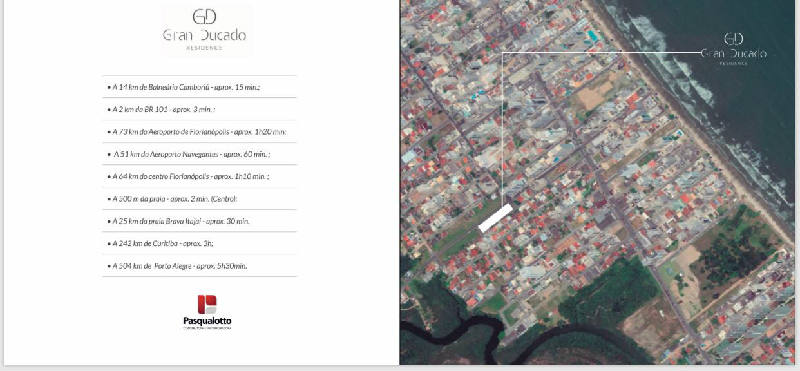Select the white lot marker on the map
Viewport: 800px width, 371px height.
[x=495, y=218]
